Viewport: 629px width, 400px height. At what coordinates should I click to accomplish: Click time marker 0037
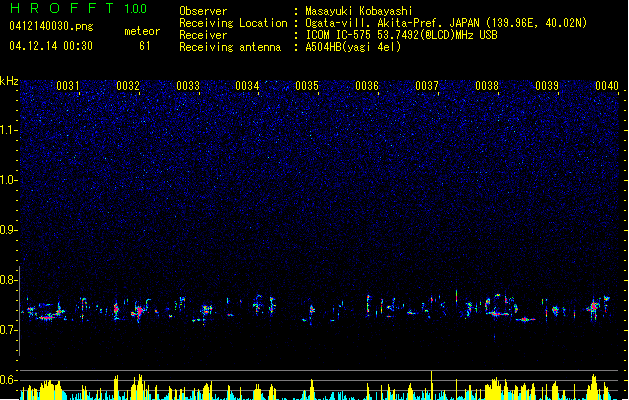click(427, 86)
